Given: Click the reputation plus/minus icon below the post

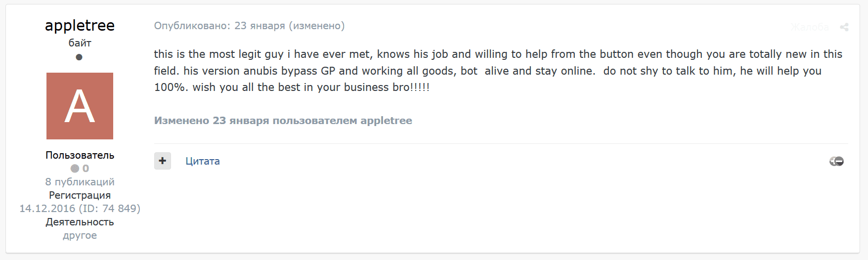Looking at the screenshot, I should [836, 161].
